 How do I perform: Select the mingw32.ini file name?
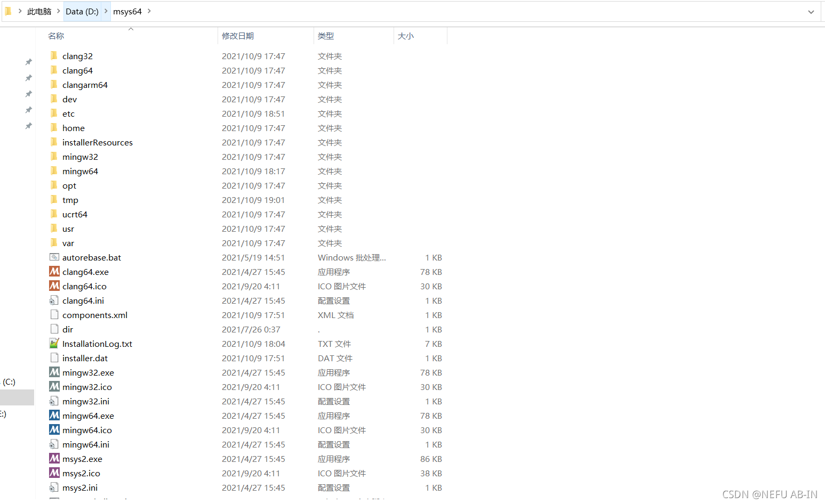pos(86,401)
